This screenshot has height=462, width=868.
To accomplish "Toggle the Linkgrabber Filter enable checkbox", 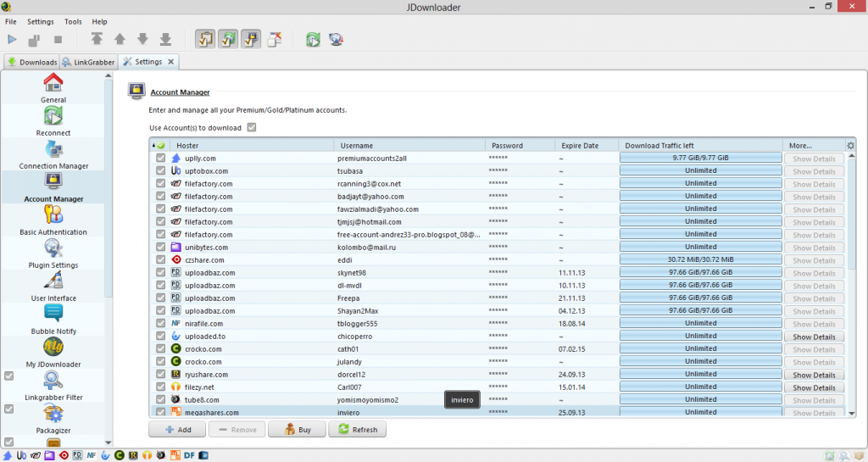I will 8,376.
